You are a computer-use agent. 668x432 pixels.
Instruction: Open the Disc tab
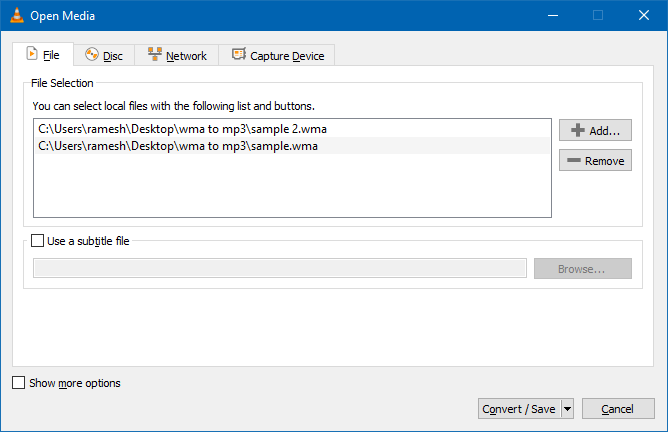coord(104,55)
